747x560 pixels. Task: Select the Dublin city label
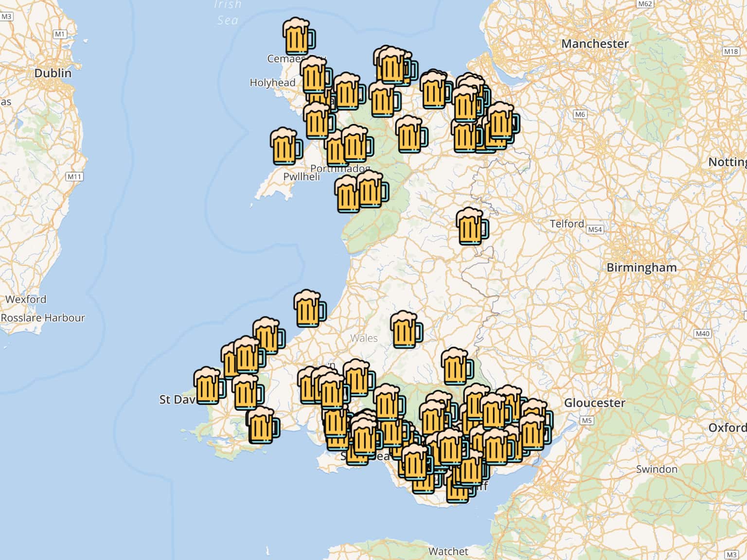coord(53,73)
